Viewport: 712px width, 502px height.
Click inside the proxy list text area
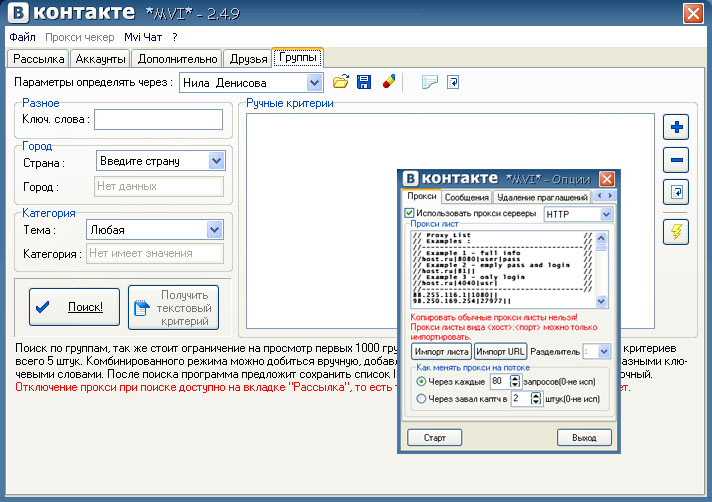(x=504, y=269)
